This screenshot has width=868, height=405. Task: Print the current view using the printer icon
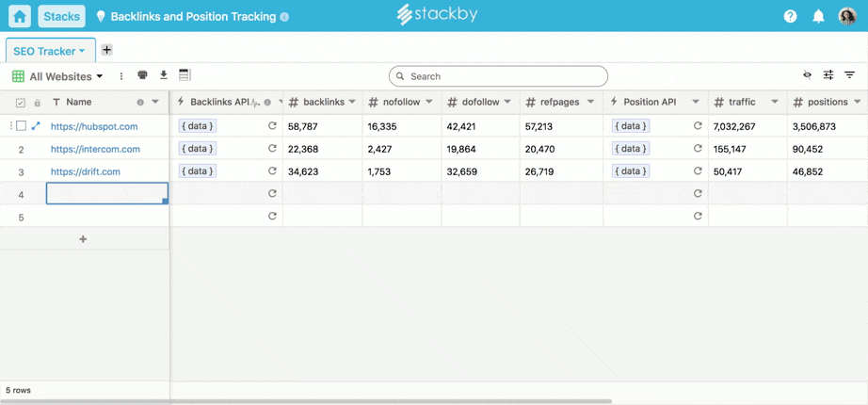coord(142,75)
